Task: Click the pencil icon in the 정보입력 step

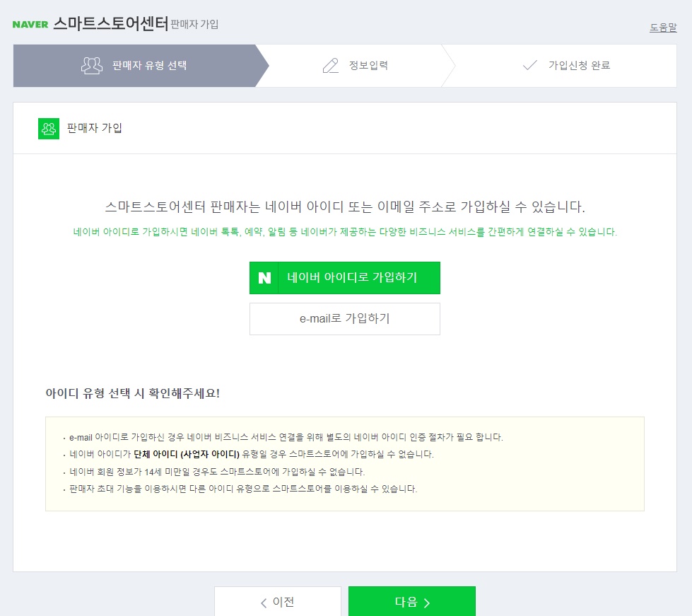Action: pyautogui.click(x=331, y=66)
